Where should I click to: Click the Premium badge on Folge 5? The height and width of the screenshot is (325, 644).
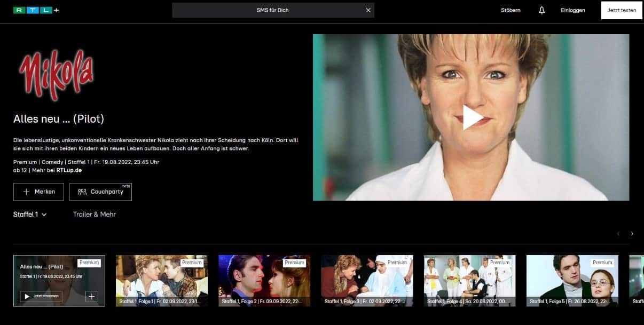pyautogui.click(x=602, y=263)
